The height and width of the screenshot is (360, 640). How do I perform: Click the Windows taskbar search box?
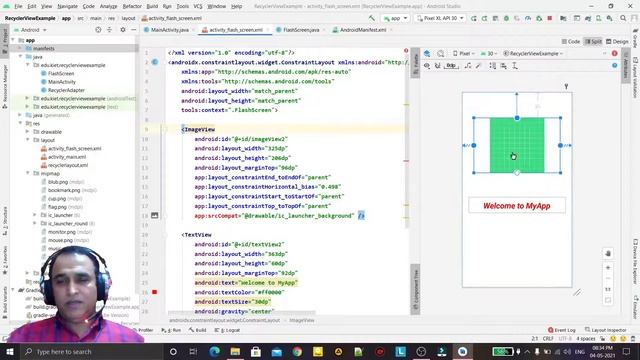click(91, 351)
